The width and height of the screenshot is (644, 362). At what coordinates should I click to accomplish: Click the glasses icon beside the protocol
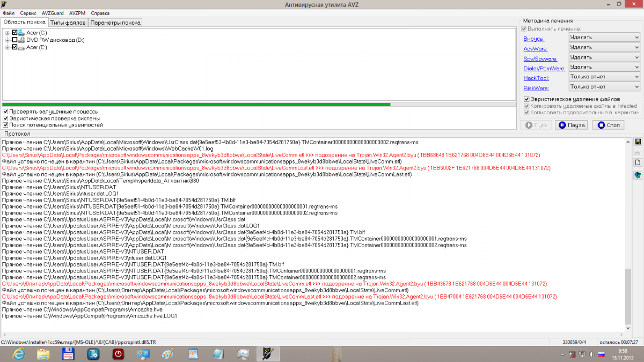[638, 152]
